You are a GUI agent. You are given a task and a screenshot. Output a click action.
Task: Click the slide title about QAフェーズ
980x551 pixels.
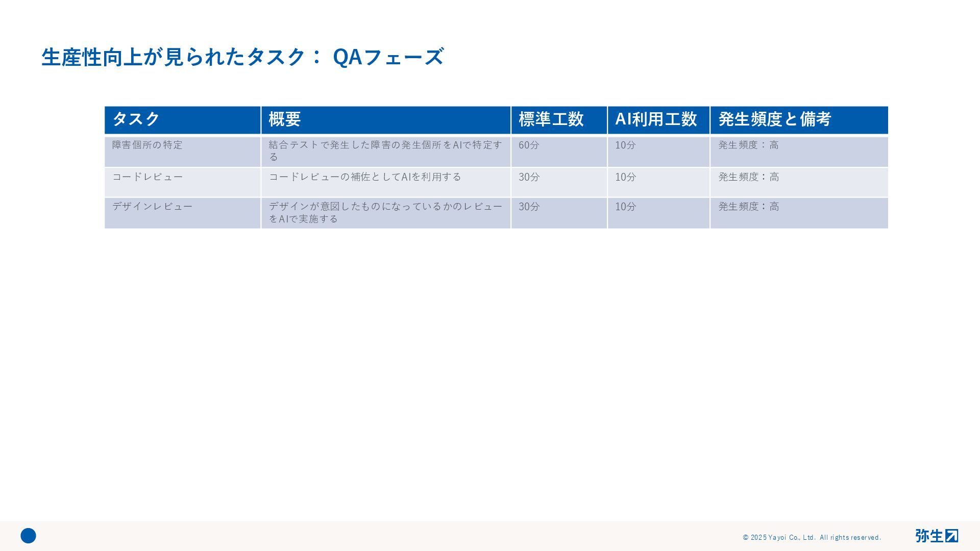tap(242, 57)
